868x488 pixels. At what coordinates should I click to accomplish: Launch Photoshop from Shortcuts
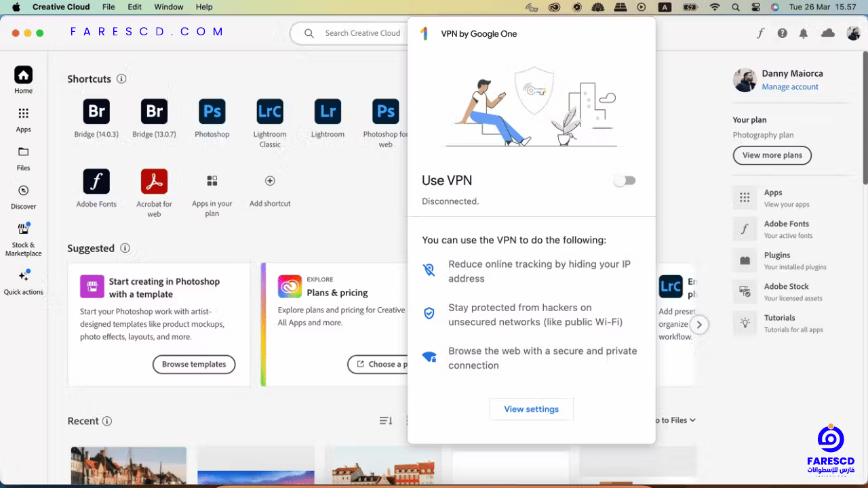[212, 111]
